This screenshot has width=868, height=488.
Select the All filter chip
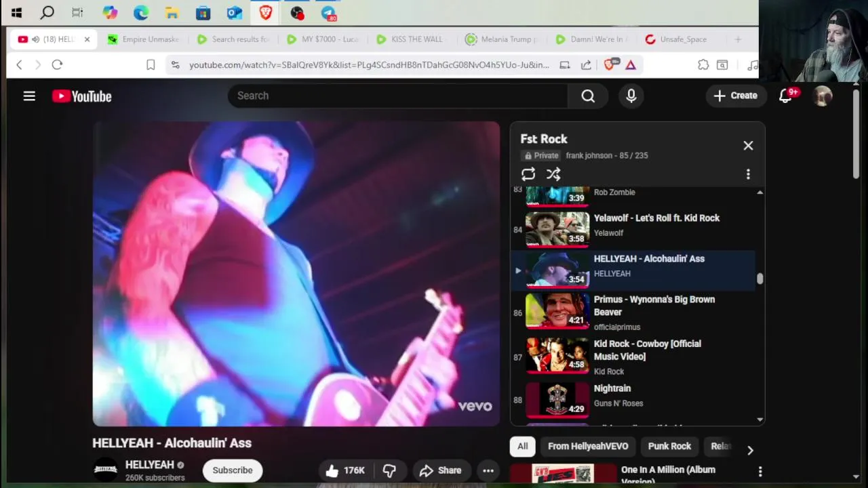(522, 446)
